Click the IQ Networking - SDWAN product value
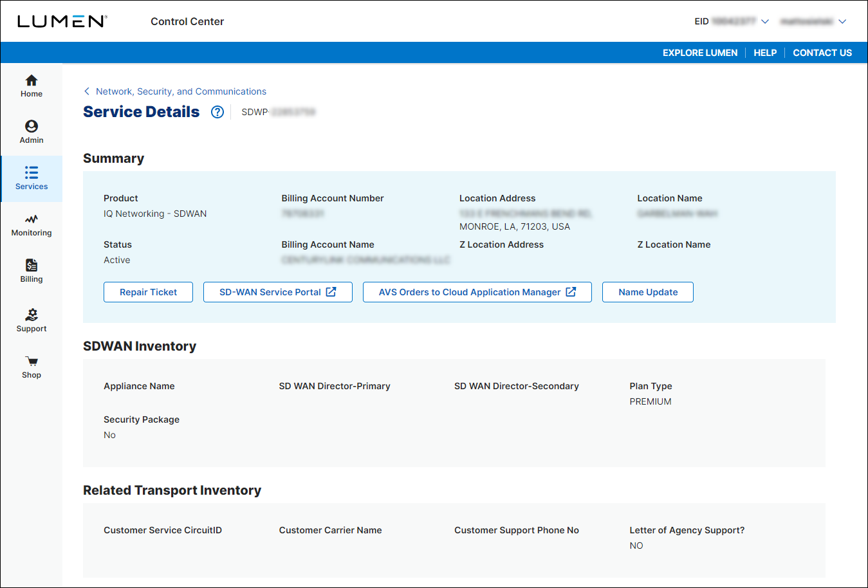The image size is (868, 588). tap(155, 214)
